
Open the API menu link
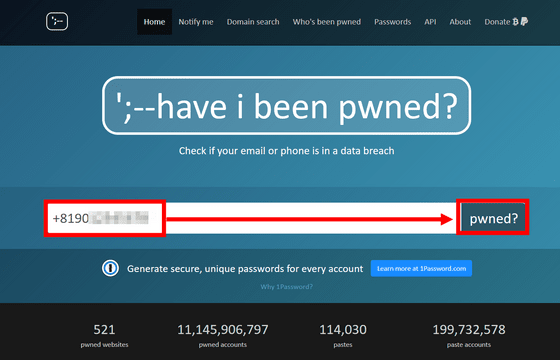(430, 22)
